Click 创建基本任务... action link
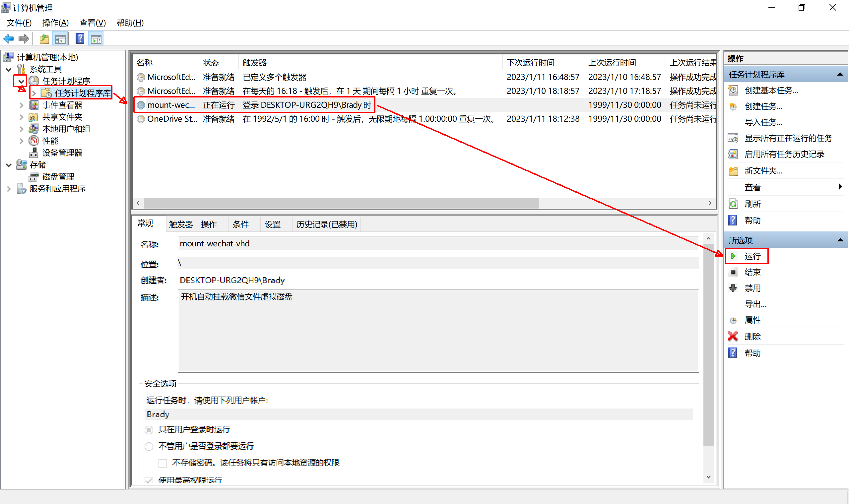This screenshot has width=849, height=504. click(771, 91)
